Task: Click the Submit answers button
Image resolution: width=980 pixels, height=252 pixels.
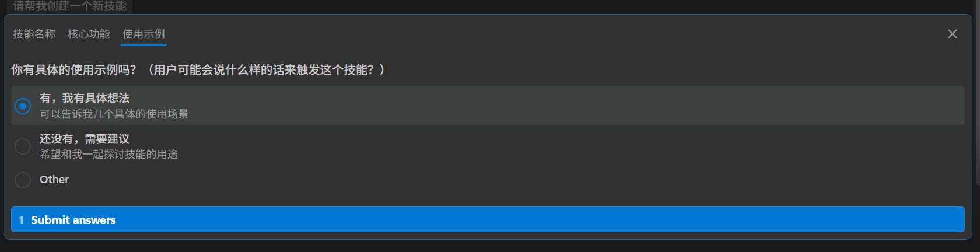Action: tap(487, 220)
